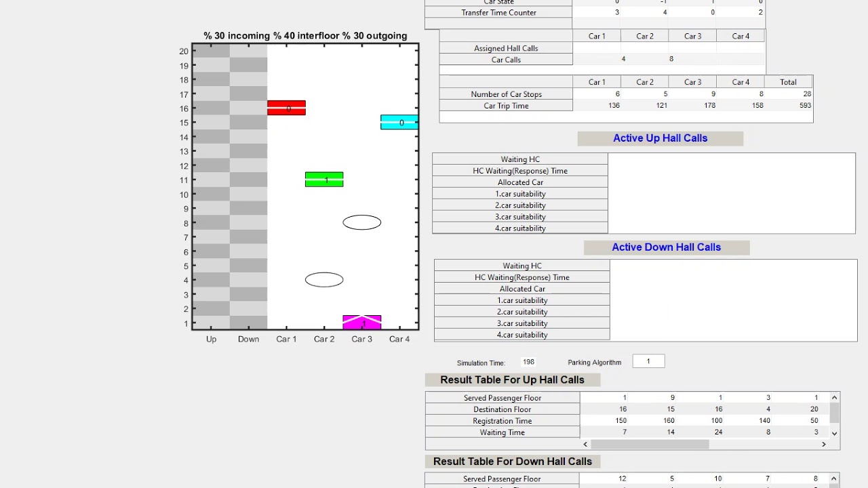Click the red Car 1 elevator block
Screen dimensions: 868x488
tap(286, 108)
